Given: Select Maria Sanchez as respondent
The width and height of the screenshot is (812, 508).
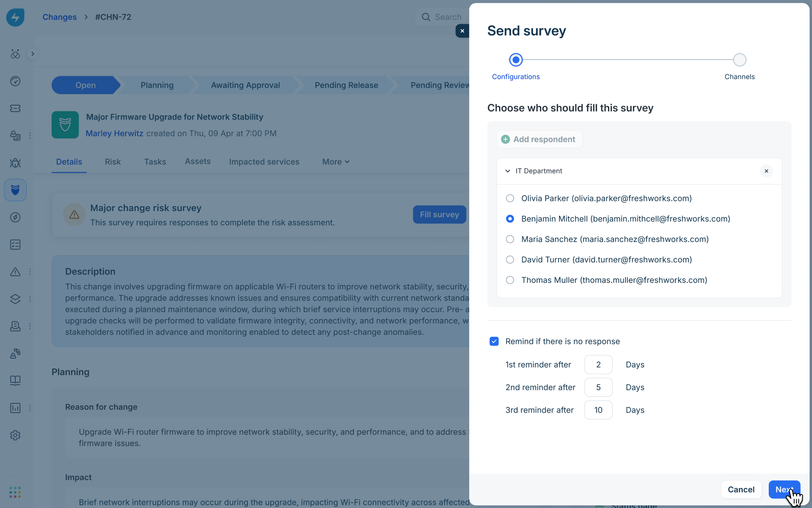Looking at the screenshot, I should 510,239.
